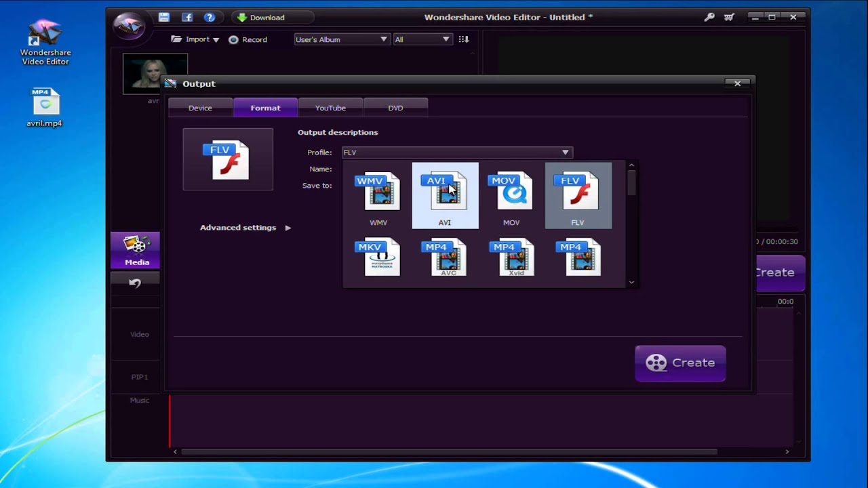Click Create button in Output dialog
Screen dimensions: 868x488
pyautogui.click(x=680, y=363)
